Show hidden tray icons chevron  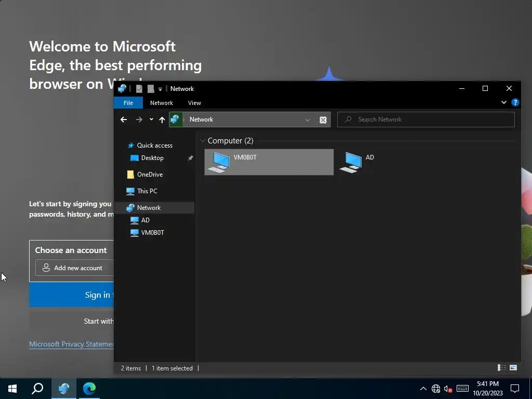pos(423,389)
